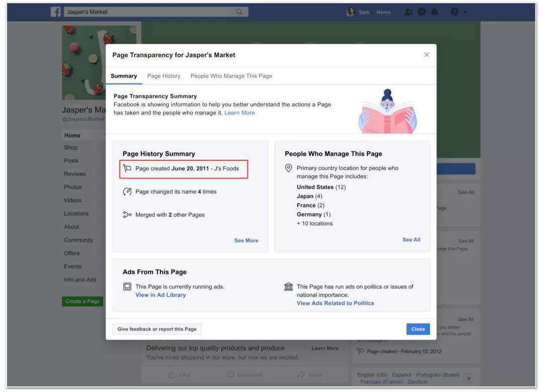
Task: Select Deutsch language link
Action: coord(417,382)
